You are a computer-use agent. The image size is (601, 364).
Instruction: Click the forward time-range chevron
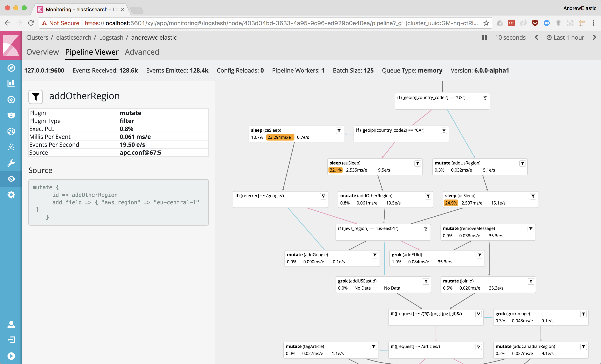(x=595, y=37)
